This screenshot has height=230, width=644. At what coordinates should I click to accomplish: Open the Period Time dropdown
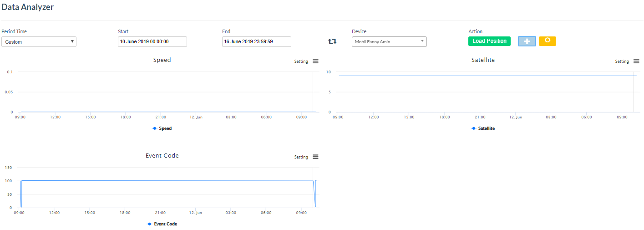39,42
